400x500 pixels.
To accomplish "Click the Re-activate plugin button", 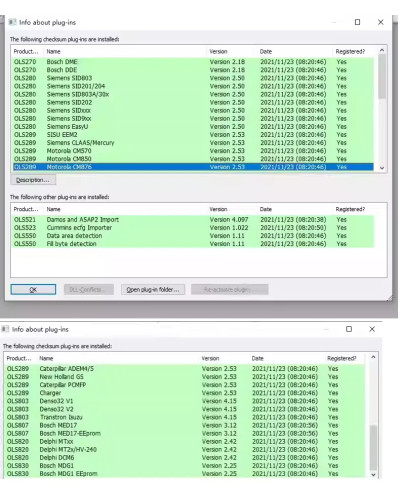I will 230,289.
